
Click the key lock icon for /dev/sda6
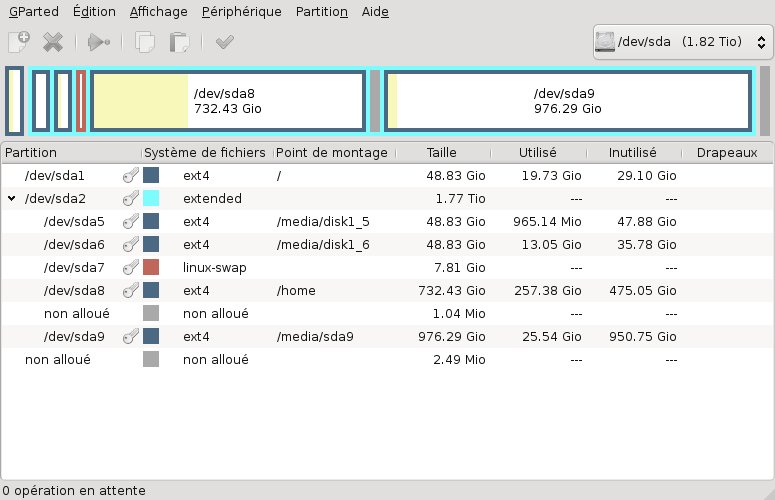click(x=130, y=245)
